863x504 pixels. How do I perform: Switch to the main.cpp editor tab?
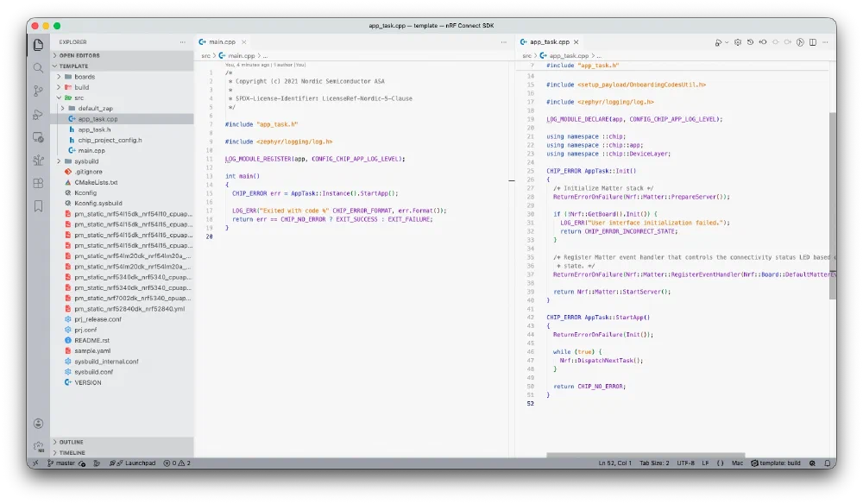[x=221, y=41]
